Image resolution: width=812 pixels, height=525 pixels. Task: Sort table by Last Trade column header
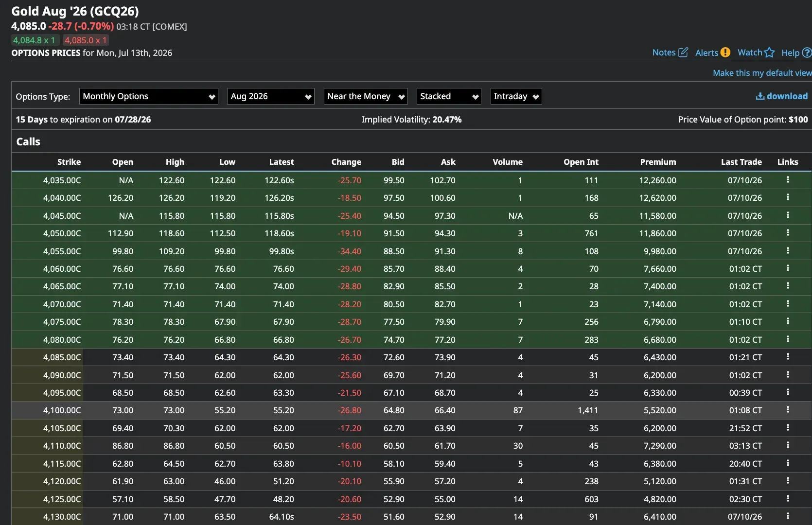coord(741,162)
